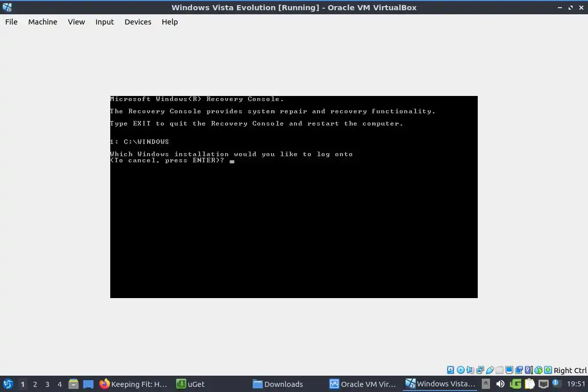Switch to the uGet taskbar entry
This screenshot has height=392, width=588.
[191, 384]
